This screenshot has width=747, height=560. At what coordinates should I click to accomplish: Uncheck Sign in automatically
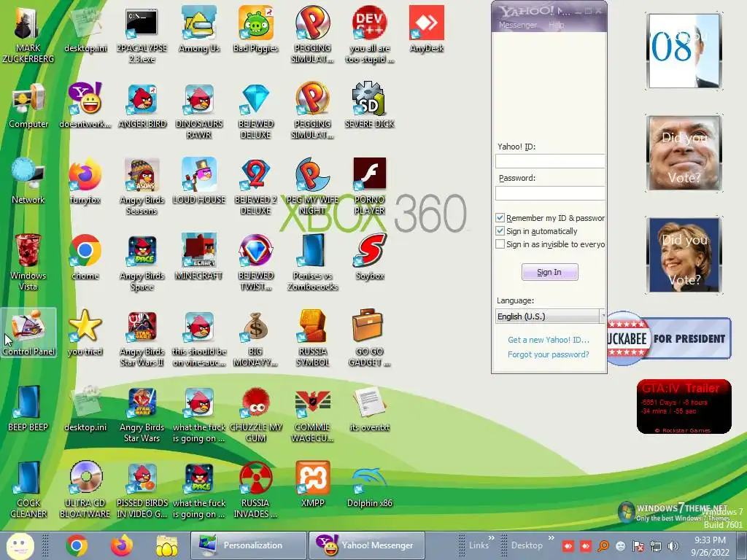500,231
